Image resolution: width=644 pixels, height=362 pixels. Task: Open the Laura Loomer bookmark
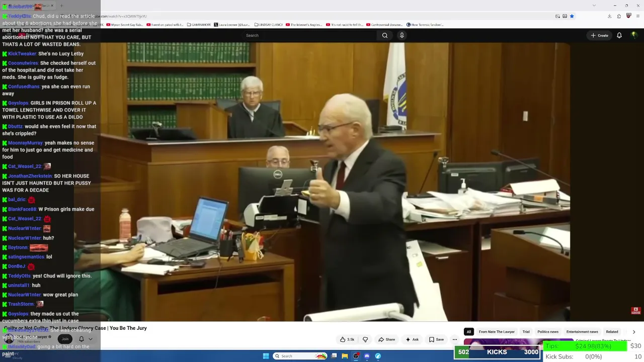pos(232,25)
